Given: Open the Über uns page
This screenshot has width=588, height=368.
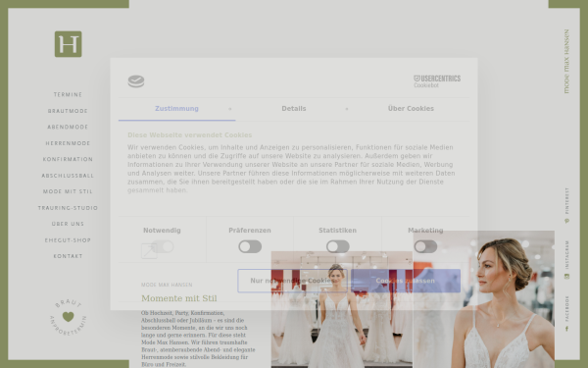Looking at the screenshot, I should coord(68,224).
